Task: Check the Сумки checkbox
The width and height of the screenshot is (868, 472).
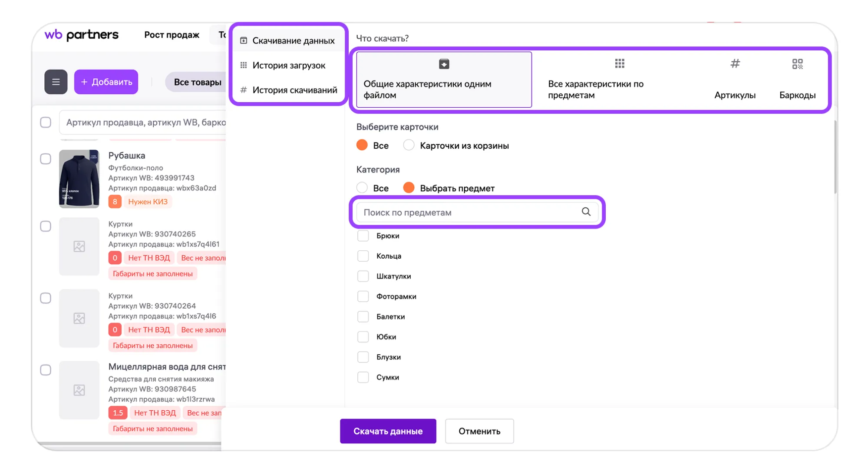Action: (x=363, y=377)
